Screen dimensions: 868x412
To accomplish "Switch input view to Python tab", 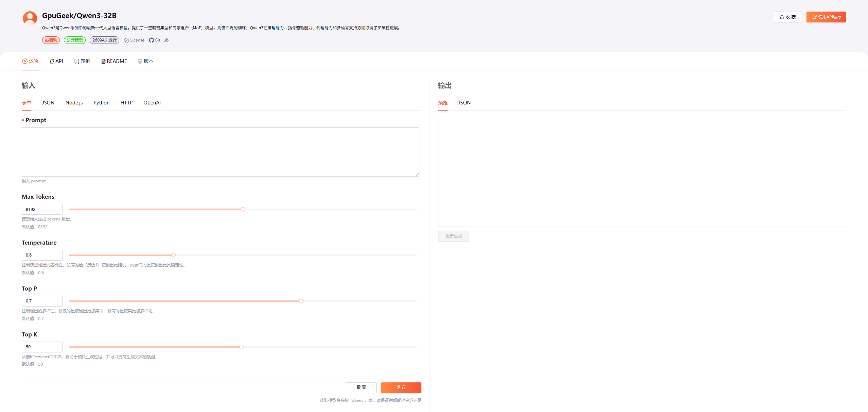I will 101,103.
